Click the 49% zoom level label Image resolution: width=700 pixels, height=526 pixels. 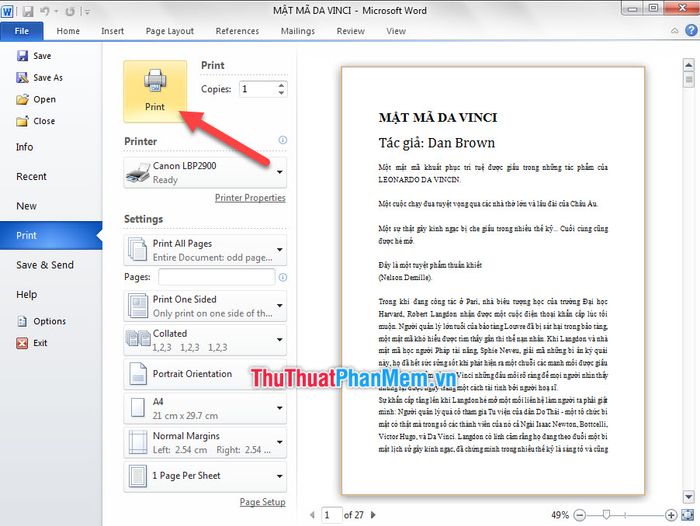coord(560,515)
